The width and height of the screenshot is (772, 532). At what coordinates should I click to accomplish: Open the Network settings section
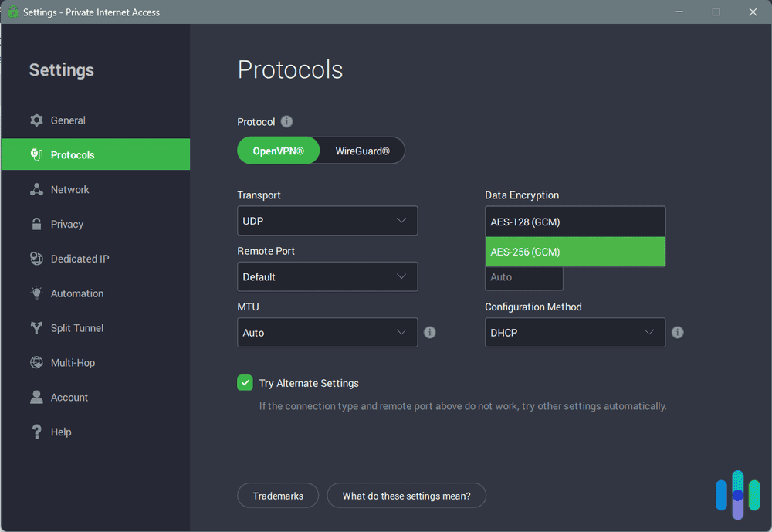click(70, 189)
